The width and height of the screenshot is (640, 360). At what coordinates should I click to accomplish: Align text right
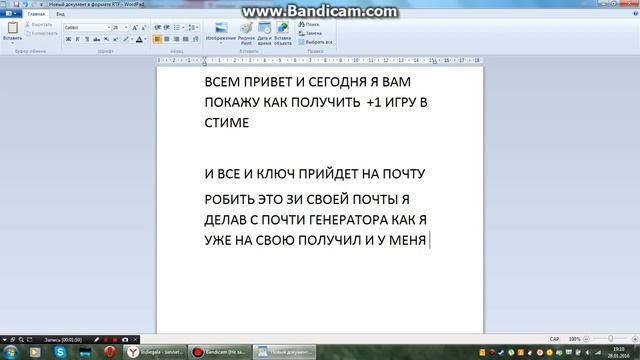pyautogui.click(x=176, y=39)
